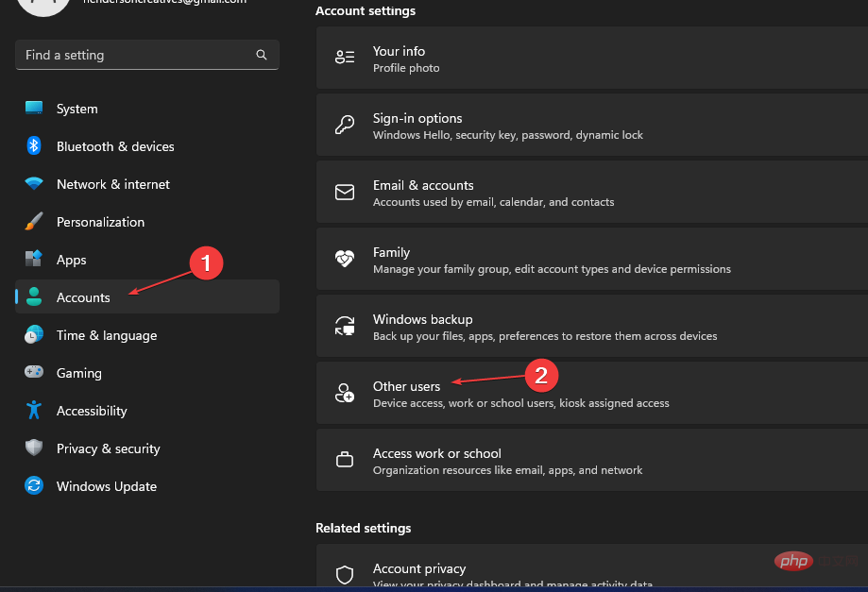Click the Sign-in options key icon

[345, 125]
